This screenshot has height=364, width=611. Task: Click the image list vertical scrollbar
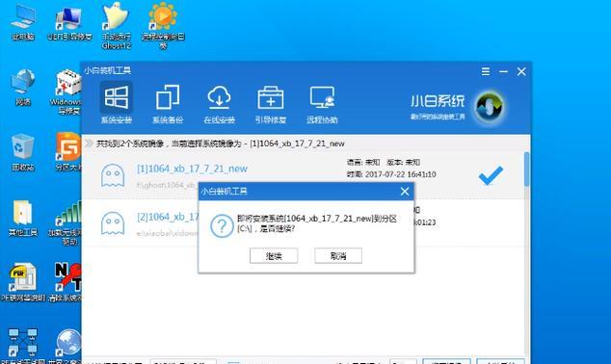[526, 169]
